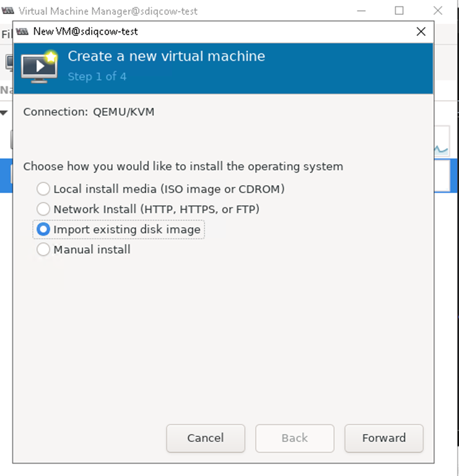459x476 pixels.
Task: Collapse the connection tree arrow in main window
Action: [x=4, y=113]
